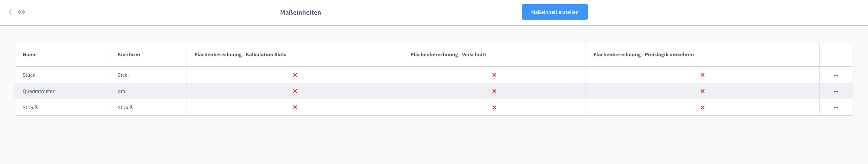The width and height of the screenshot is (868, 164).
Task: Open the settings gear icon
Action: [22, 12]
